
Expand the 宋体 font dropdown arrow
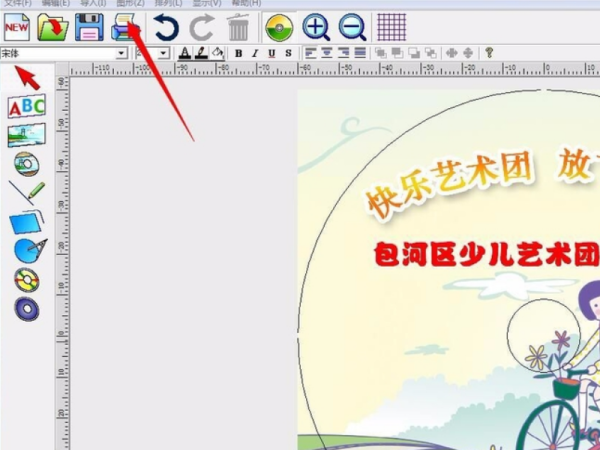pos(121,53)
